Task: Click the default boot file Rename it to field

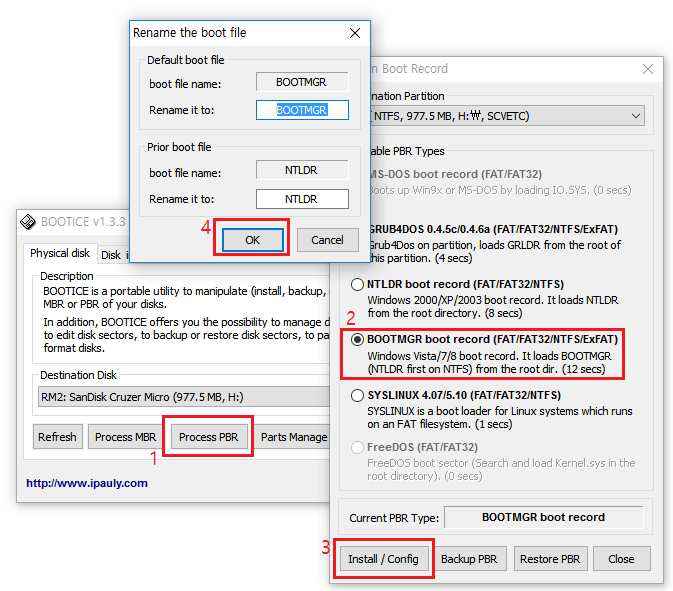Action: (x=302, y=110)
